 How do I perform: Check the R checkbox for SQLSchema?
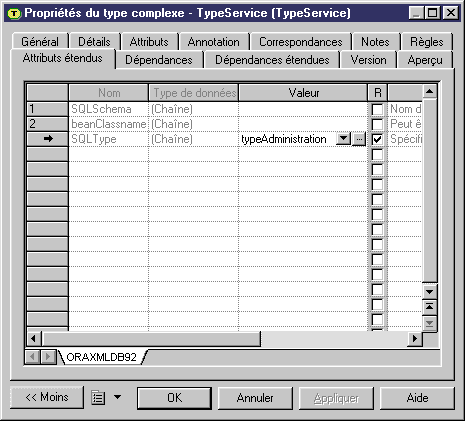[377, 109]
